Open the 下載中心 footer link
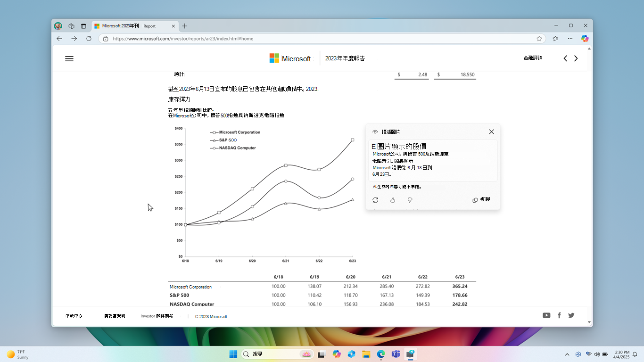The width and height of the screenshot is (644, 362). click(x=74, y=316)
